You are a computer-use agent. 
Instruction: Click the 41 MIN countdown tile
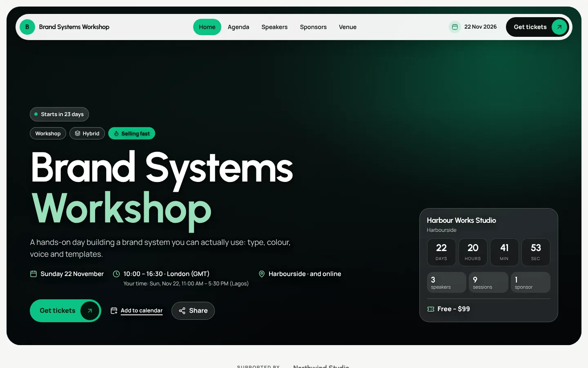click(504, 252)
